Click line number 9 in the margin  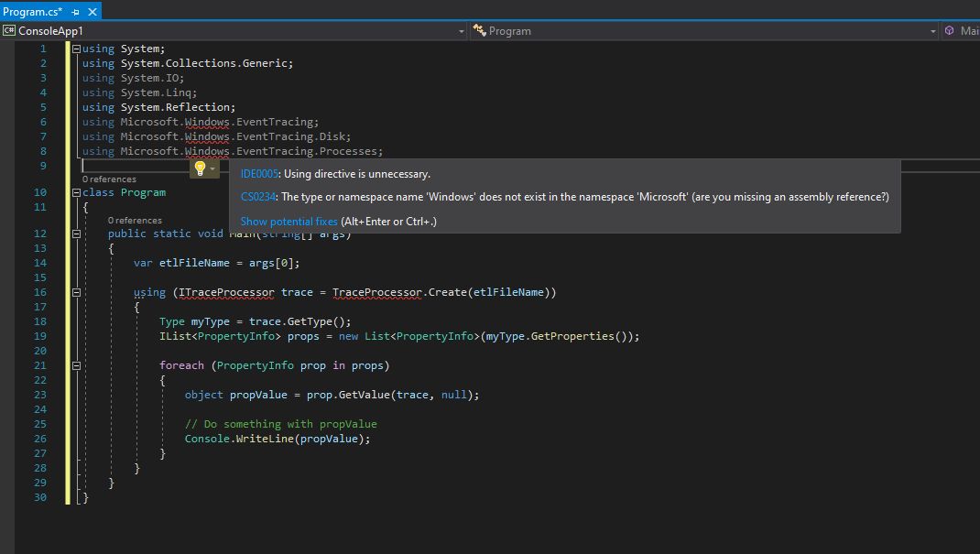[42, 166]
